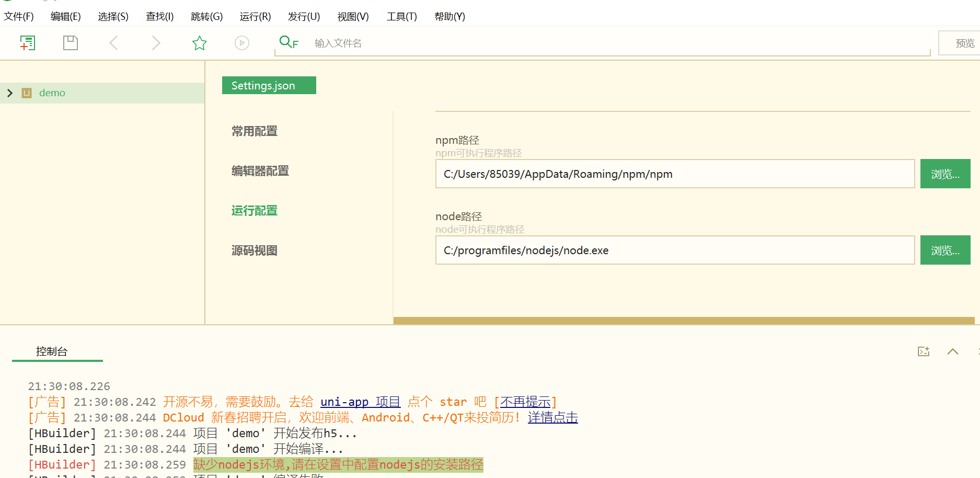Open the 源码视图 section
The image size is (980, 478).
coord(255,251)
